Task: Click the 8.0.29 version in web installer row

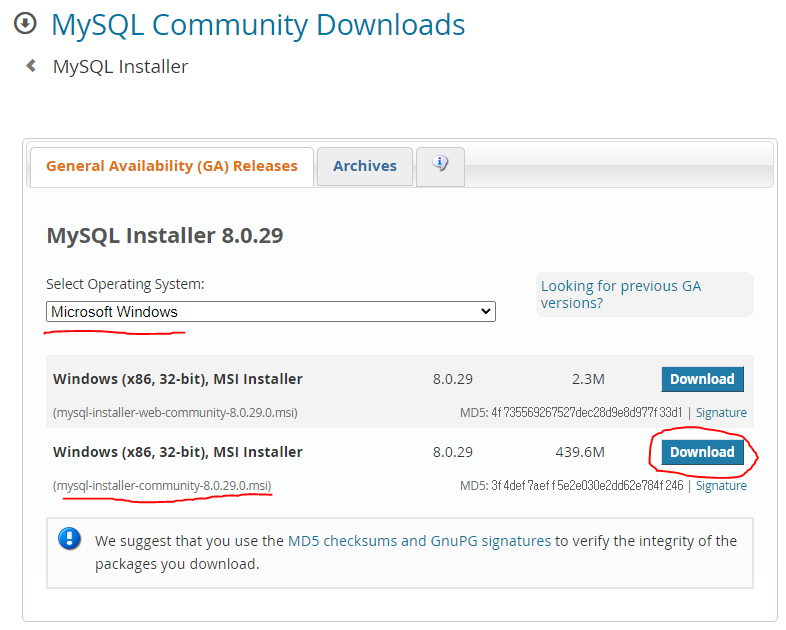Action: coord(453,379)
